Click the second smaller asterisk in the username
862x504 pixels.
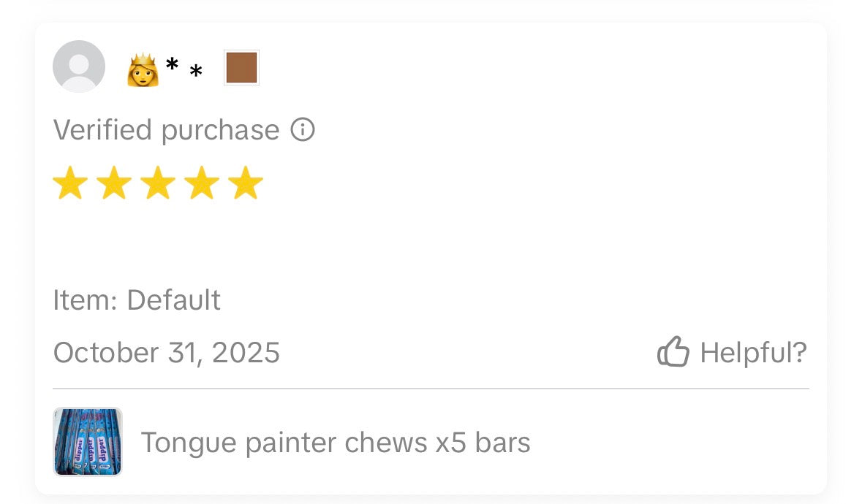pyautogui.click(x=196, y=72)
